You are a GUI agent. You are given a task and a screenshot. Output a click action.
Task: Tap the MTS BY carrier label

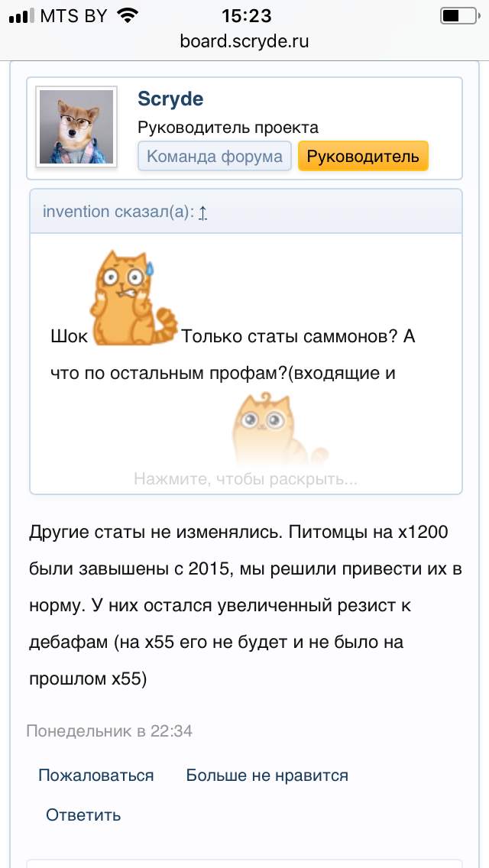[x=73, y=15]
